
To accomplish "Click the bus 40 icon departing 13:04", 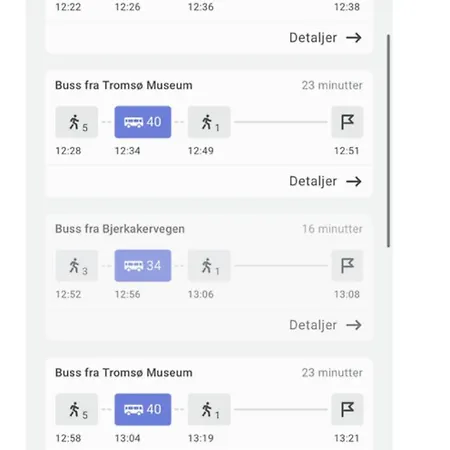I will 143,409.
